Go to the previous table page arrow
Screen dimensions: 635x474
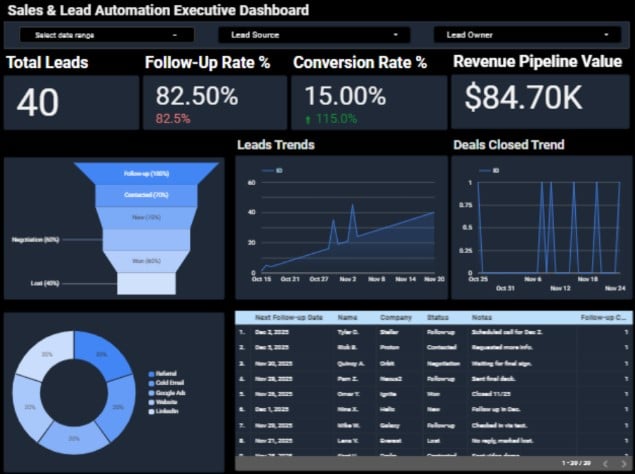pos(606,463)
